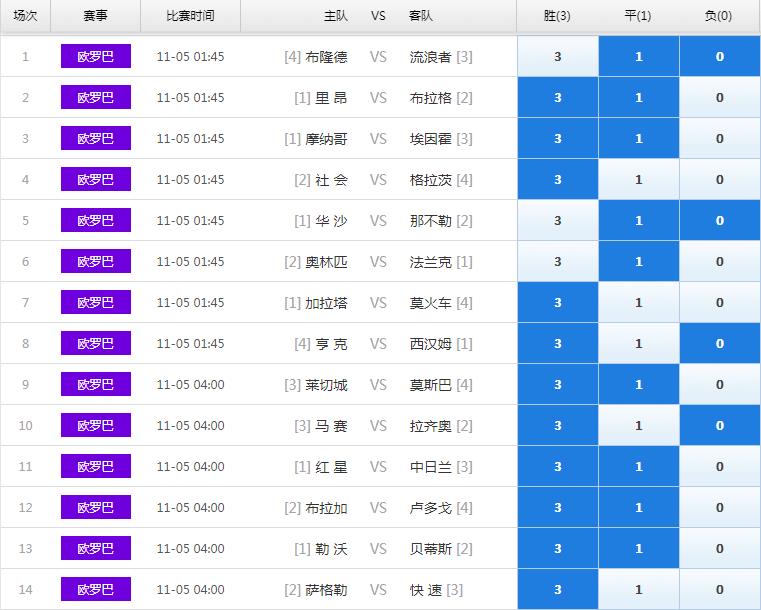Click the 负(0) column header

click(x=719, y=16)
